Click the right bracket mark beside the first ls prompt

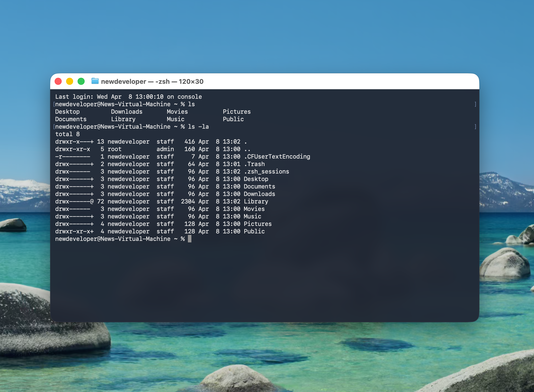point(475,104)
